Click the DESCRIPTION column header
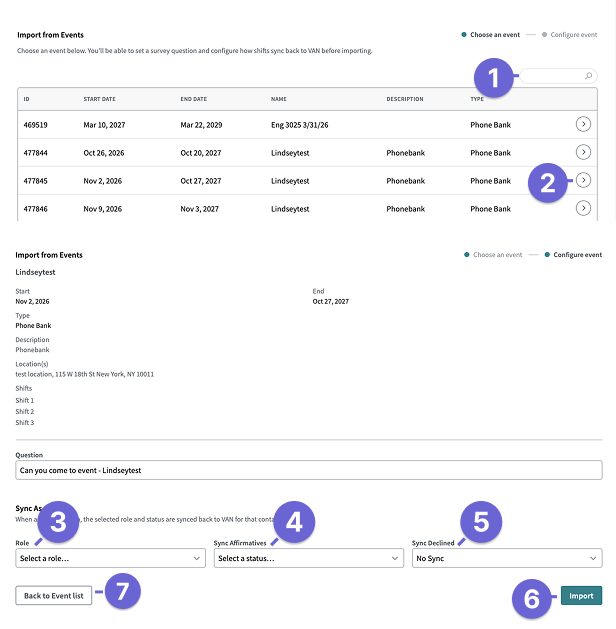616x629 pixels. click(x=405, y=99)
